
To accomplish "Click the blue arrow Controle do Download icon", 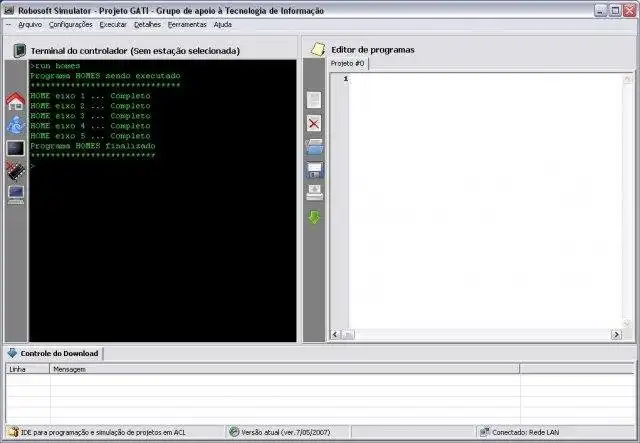I will tap(12, 353).
